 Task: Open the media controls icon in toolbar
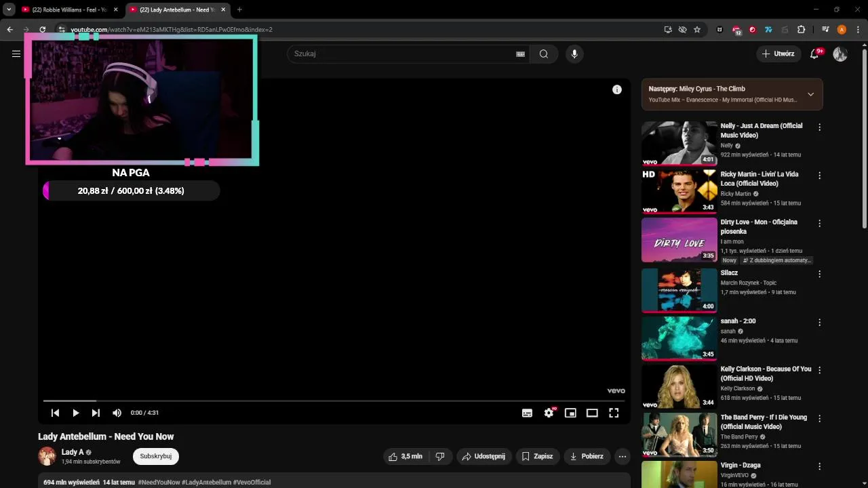click(x=825, y=29)
